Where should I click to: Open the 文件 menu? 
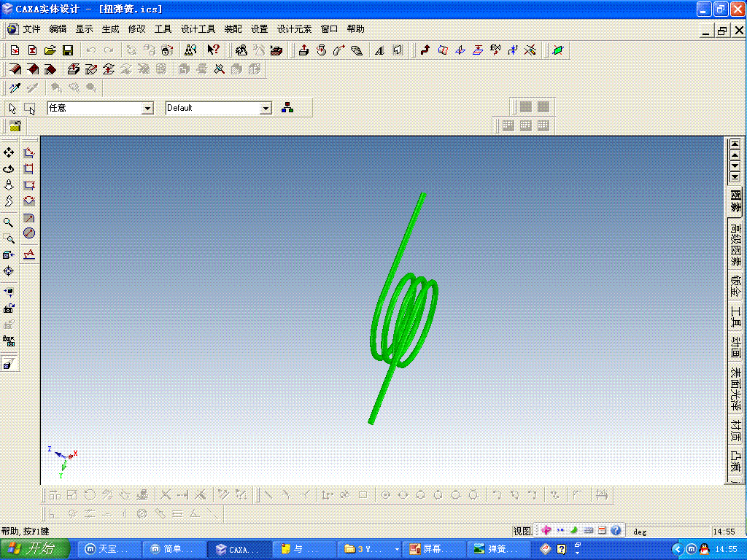point(31,29)
